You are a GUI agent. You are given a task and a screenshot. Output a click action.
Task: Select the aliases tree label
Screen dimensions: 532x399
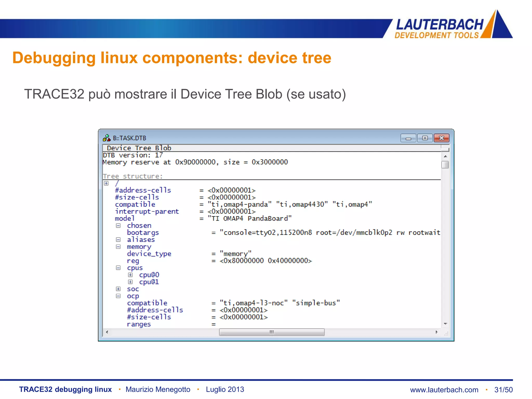point(141,240)
